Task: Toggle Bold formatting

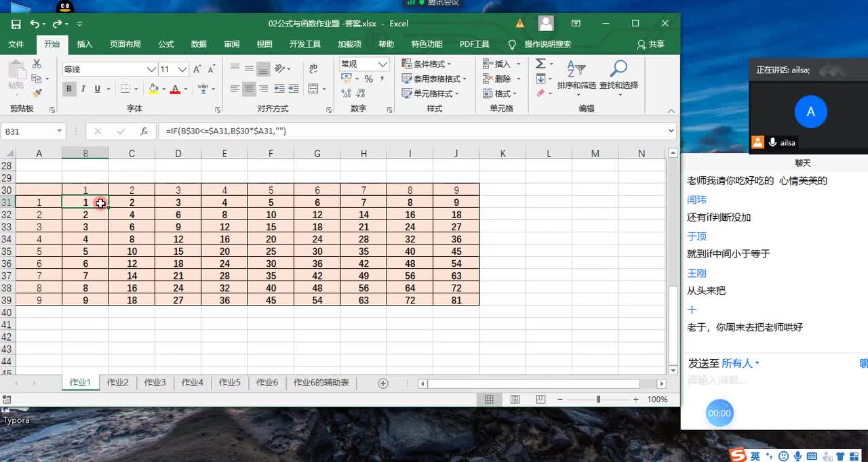Action: click(x=69, y=89)
